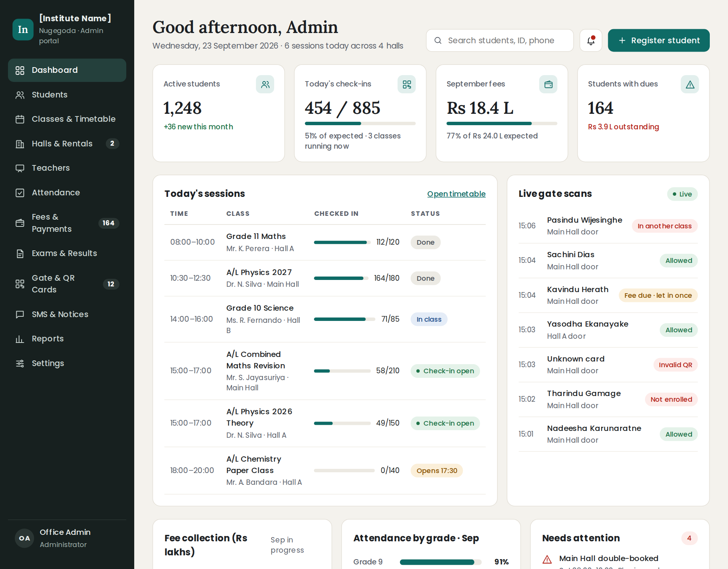This screenshot has width=728, height=569.
Task: Open the Dashboard sidebar icon
Action: pos(20,70)
